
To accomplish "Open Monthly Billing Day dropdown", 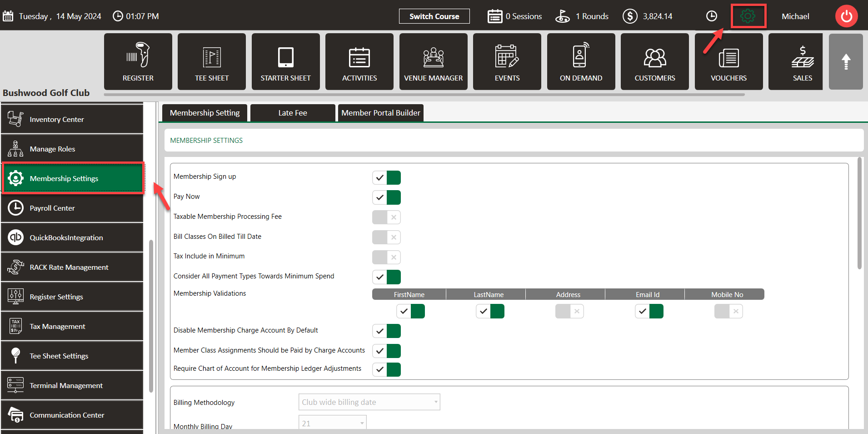I will pyautogui.click(x=332, y=423).
